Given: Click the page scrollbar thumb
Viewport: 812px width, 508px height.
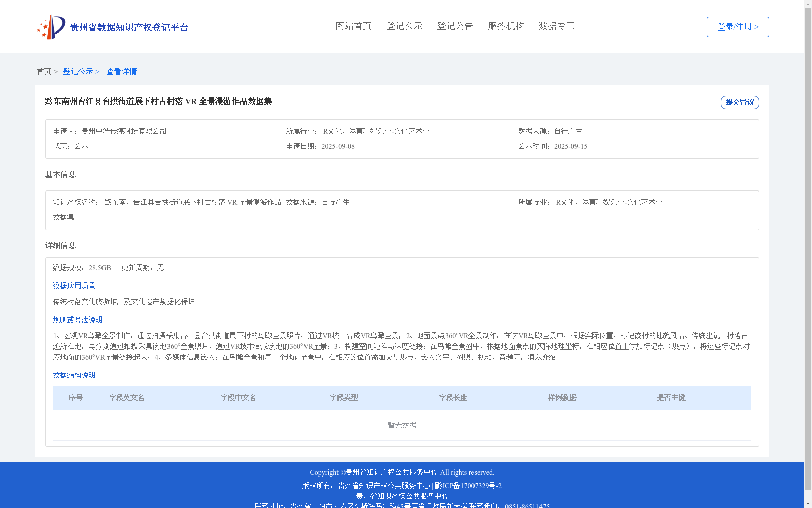Looking at the screenshot, I should [x=808, y=249].
